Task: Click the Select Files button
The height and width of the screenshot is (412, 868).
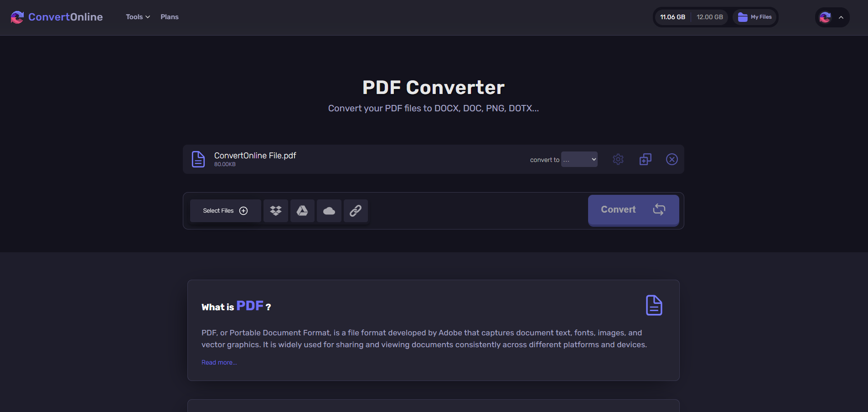Action: pyautogui.click(x=225, y=211)
